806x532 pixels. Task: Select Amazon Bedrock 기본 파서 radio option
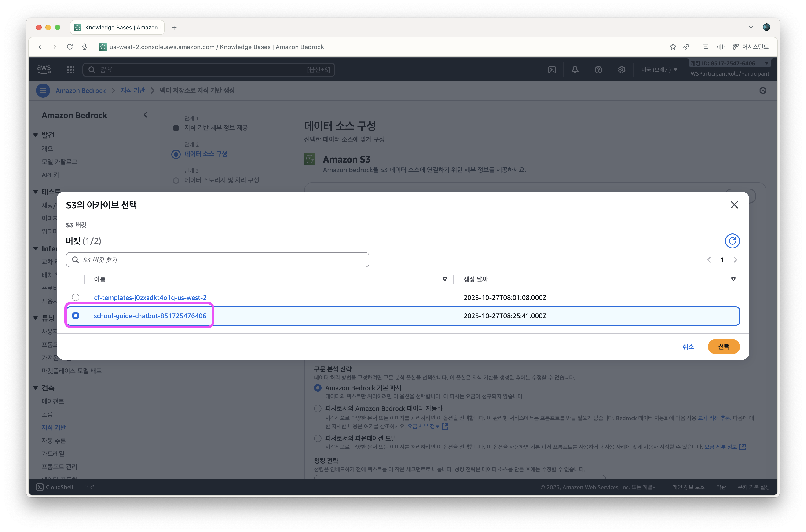(318, 388)
